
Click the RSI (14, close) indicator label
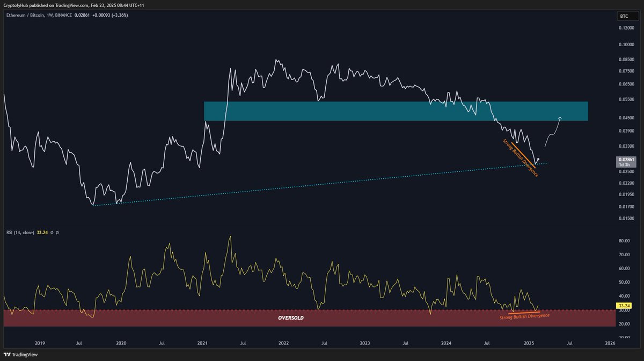(x=20, y=233)
